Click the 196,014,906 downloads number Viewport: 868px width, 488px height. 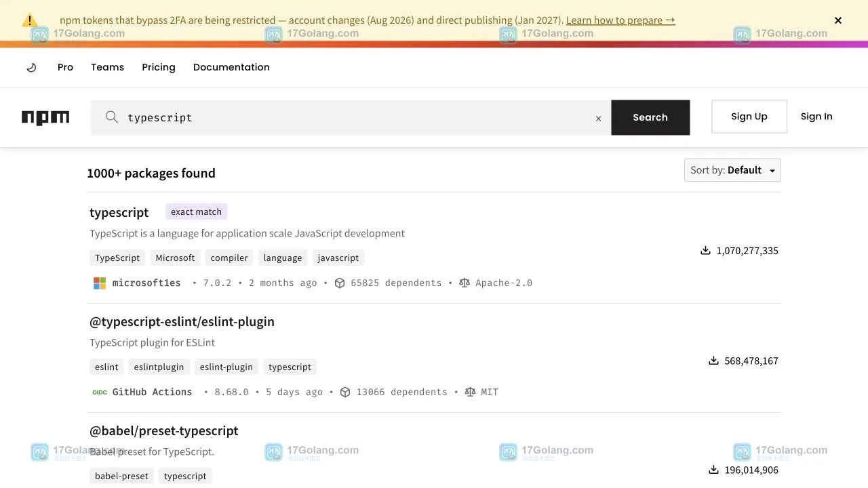(x=751, y=470)
